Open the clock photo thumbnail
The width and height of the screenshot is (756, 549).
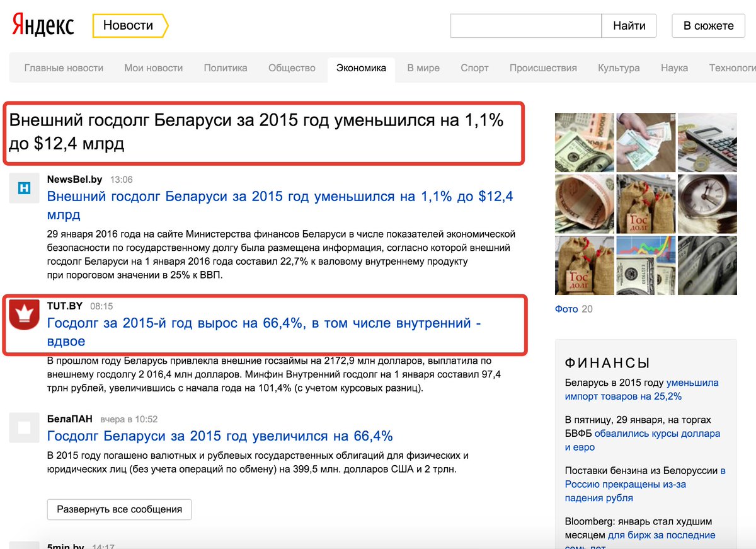(x=707, y=204)
